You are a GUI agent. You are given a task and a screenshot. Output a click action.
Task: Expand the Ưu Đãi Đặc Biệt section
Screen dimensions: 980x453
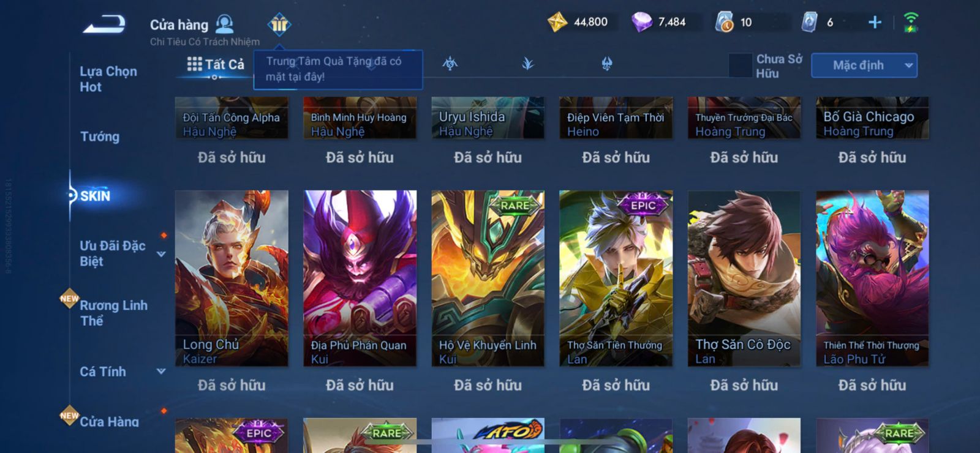(x=161, y=254)
